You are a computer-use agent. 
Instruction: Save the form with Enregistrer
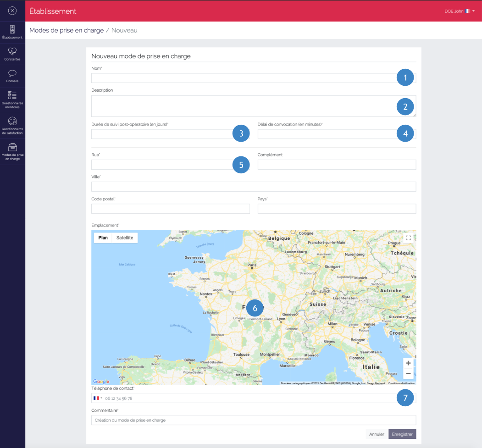(402, 434)
